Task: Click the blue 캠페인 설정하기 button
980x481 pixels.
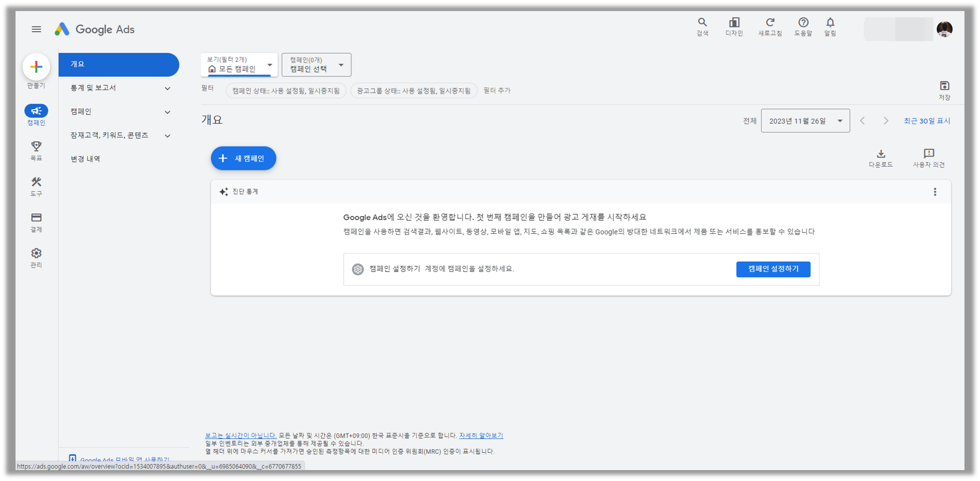Action: pos(773,269)
